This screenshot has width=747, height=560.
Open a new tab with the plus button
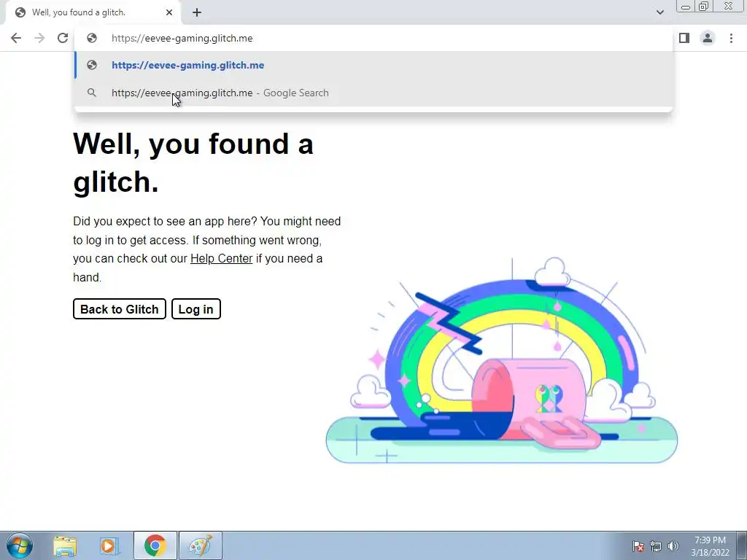tap(197, 13)
